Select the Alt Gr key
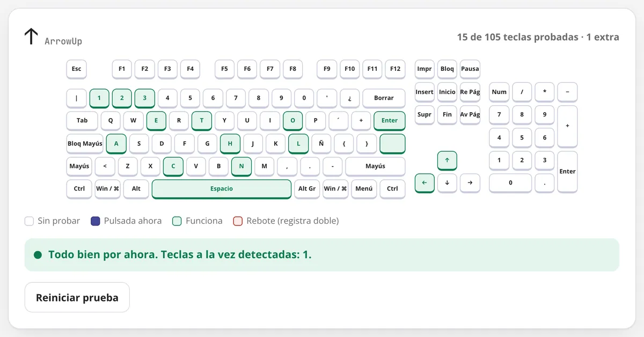 coord(307,189)
